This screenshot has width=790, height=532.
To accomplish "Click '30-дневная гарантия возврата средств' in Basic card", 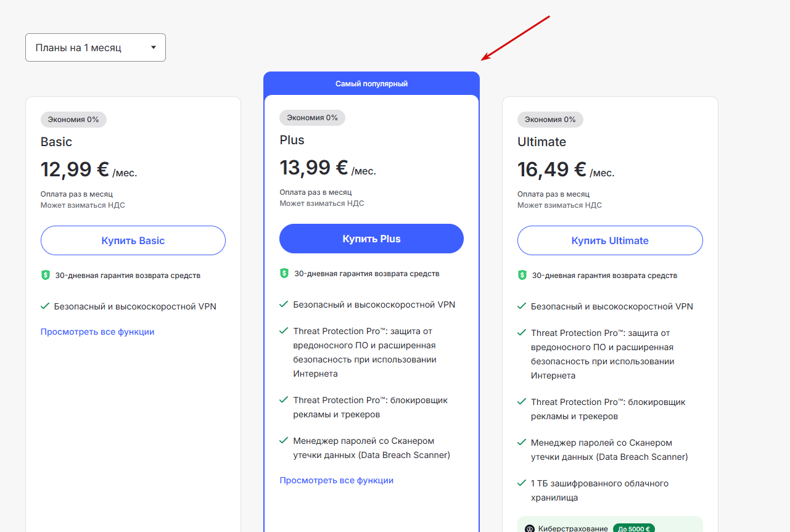I will 128,276.
